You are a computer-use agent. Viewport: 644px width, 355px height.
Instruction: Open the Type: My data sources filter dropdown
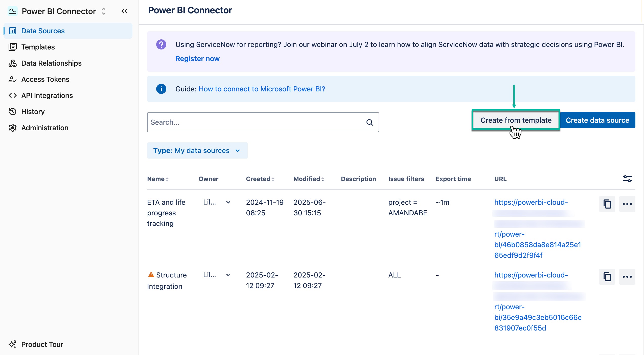point(197,150)
